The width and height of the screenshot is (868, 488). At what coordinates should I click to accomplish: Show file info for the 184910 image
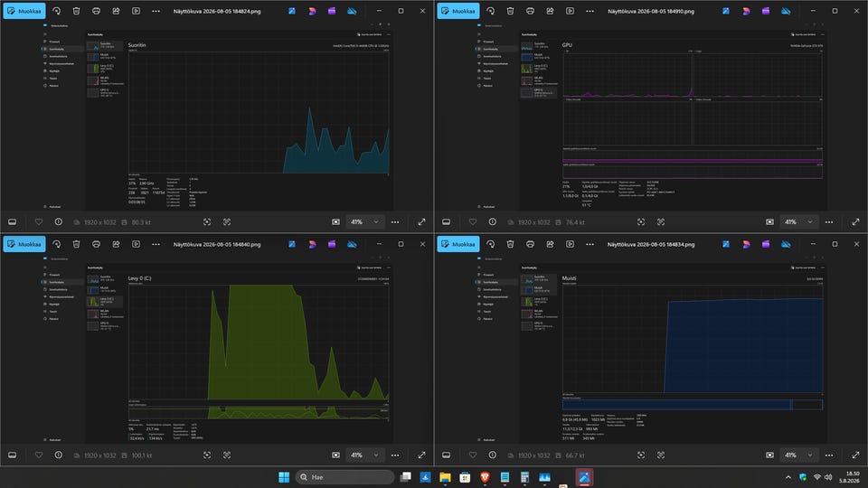[493, 222]
